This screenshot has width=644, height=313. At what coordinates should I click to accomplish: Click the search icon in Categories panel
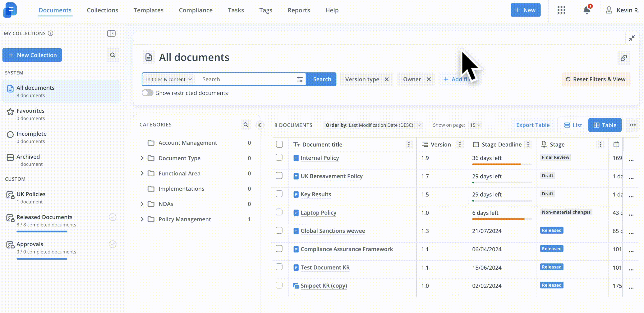tap(246, 125)
